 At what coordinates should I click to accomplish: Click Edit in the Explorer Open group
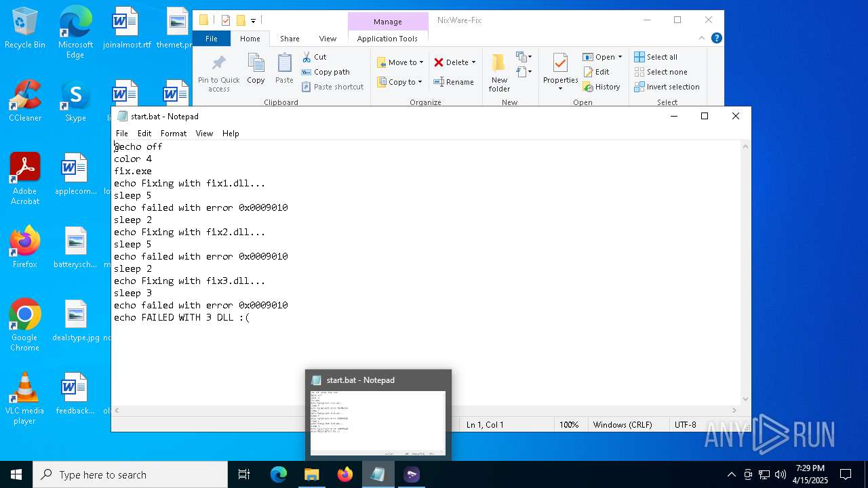point(596,72)
